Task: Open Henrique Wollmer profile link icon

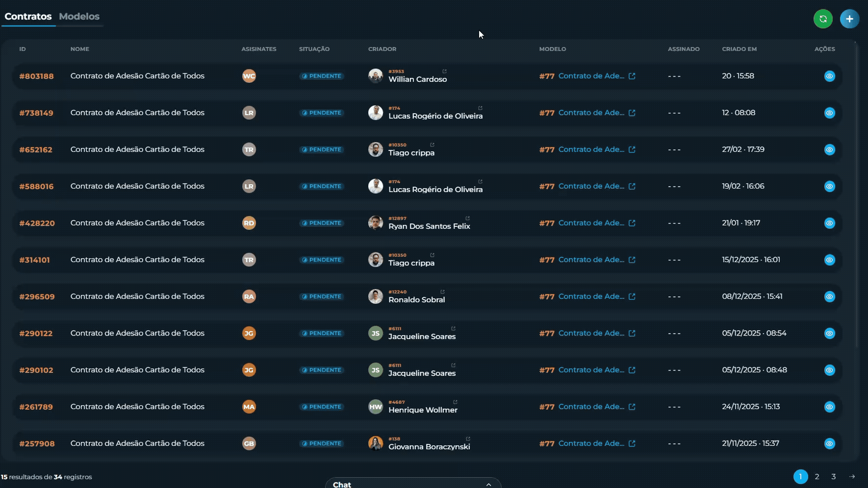Action: pyautogui.click(x=455, y=402)
